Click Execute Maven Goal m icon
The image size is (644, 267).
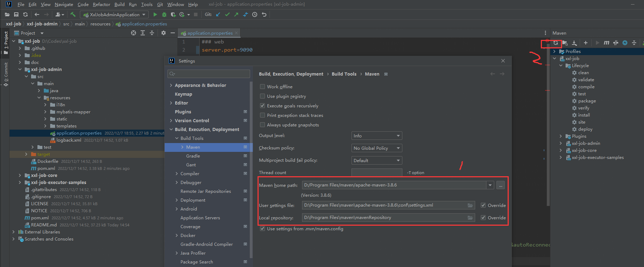(x=607, y=43)
